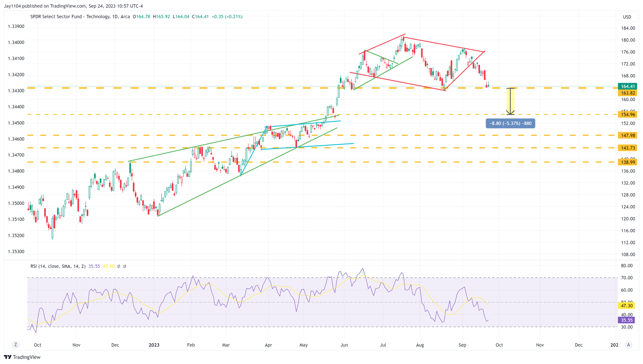Click the 1.33900 left axis label
643x364 pixels.
tap(16, 26)
